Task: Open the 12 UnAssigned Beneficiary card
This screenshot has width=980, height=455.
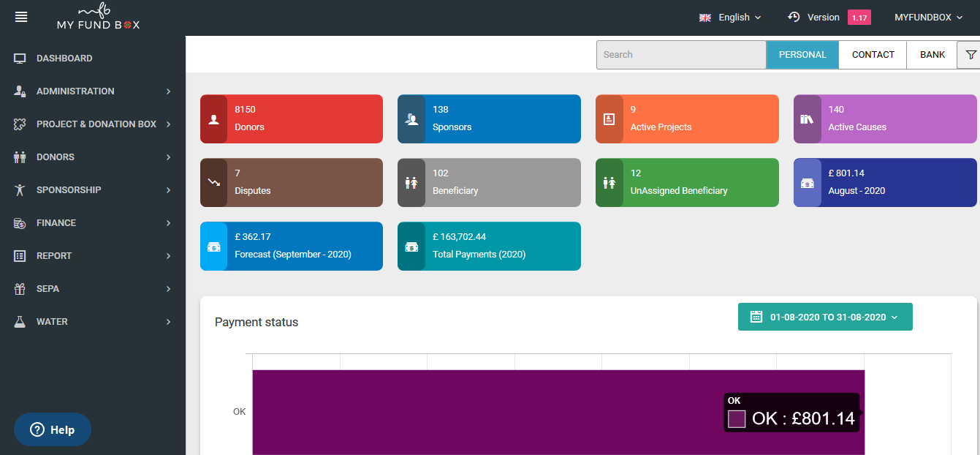Action: tap(687, 182)
